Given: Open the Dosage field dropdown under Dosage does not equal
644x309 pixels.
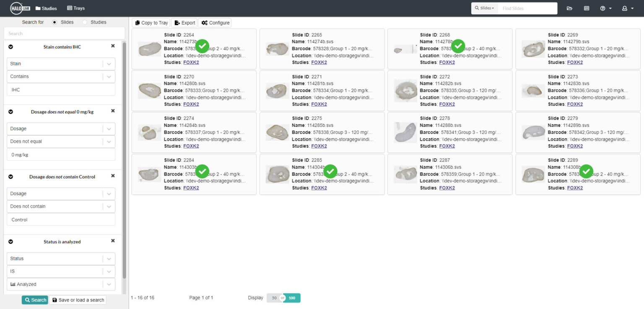Looking at the screenshot, I should 109,129.
